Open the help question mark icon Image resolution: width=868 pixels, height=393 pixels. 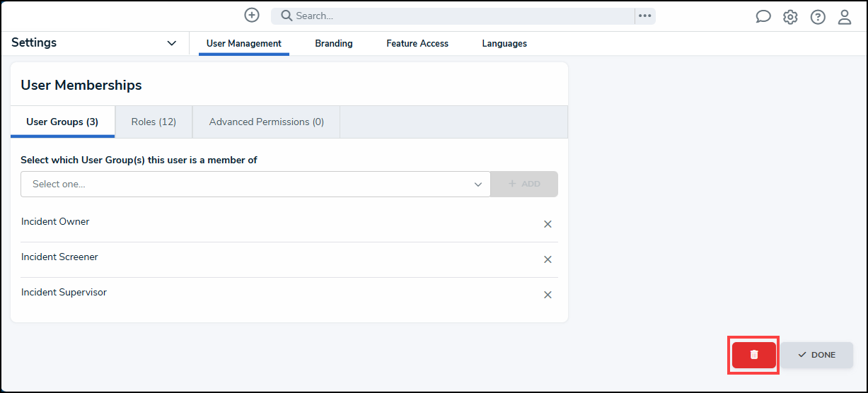[x=818, y=17]
